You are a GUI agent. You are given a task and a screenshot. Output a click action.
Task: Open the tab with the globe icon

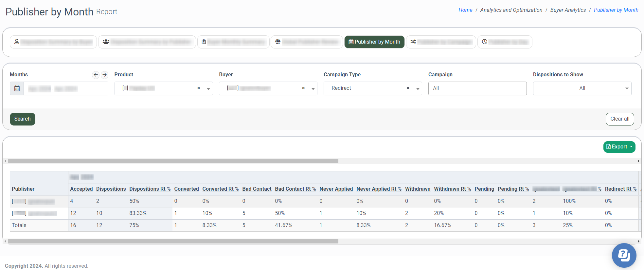306,42
